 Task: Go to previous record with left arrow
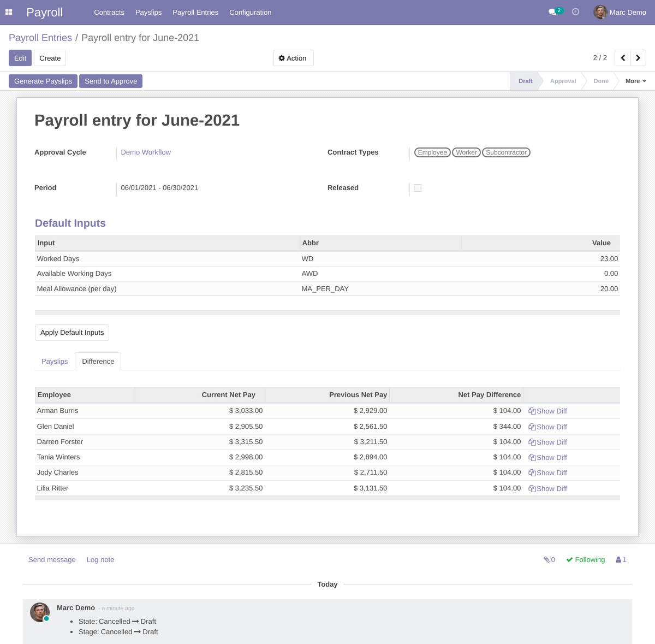pos(623,57)
